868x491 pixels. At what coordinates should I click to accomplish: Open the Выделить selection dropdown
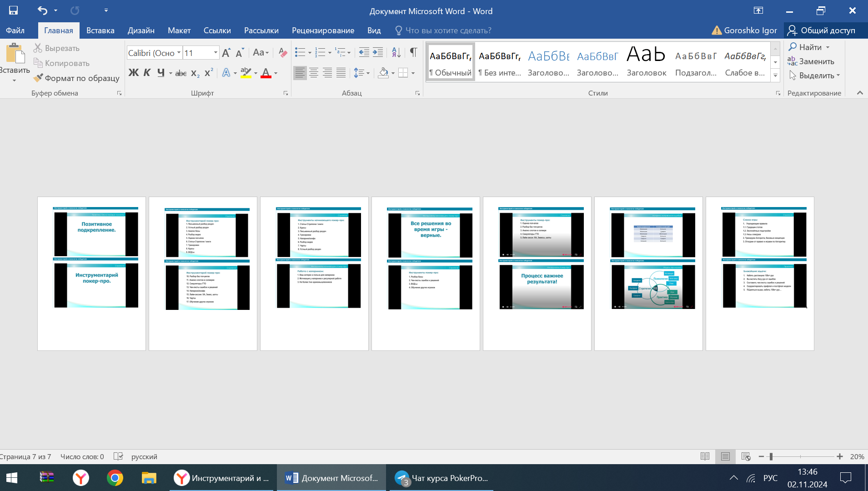(814, 75)
